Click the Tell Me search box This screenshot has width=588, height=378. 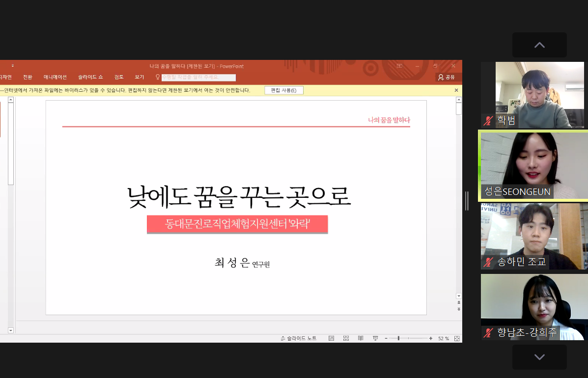click(x=198, y=78)
